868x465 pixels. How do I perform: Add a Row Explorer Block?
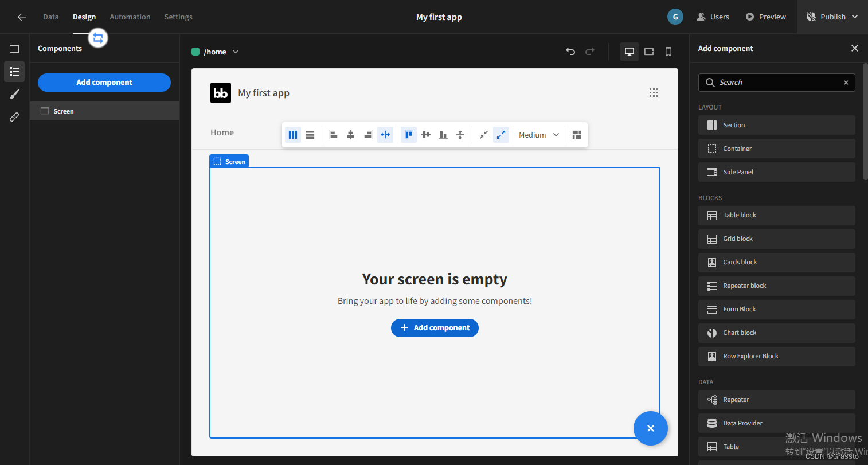click(777, 357)
